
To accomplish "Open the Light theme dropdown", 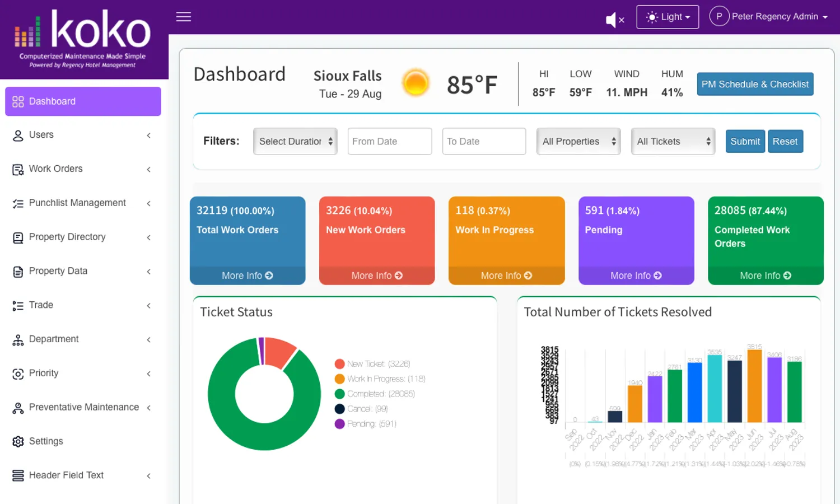I will coord(667,17).
